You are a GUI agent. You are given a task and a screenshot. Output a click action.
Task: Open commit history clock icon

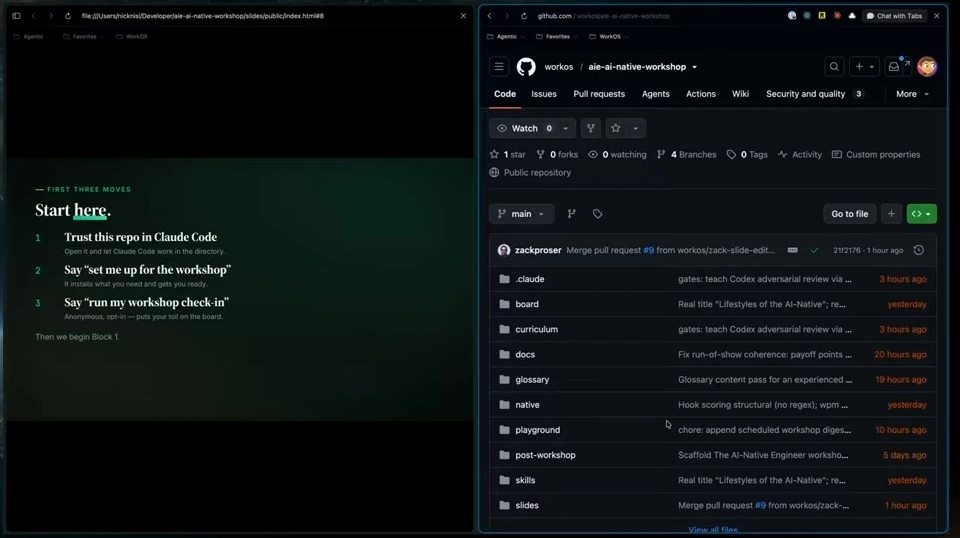tap(918, 250)
